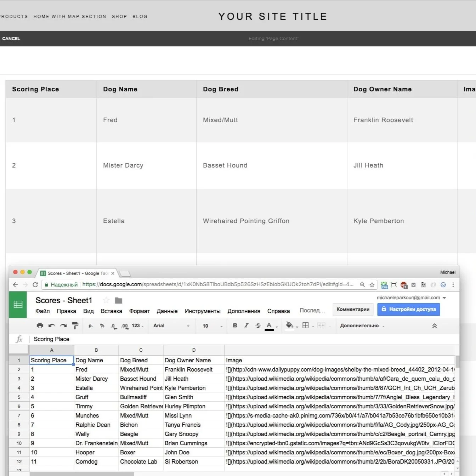The image size is (476, 476).
Task: Select cell B2 containing Fred
Action: [96, 369]
